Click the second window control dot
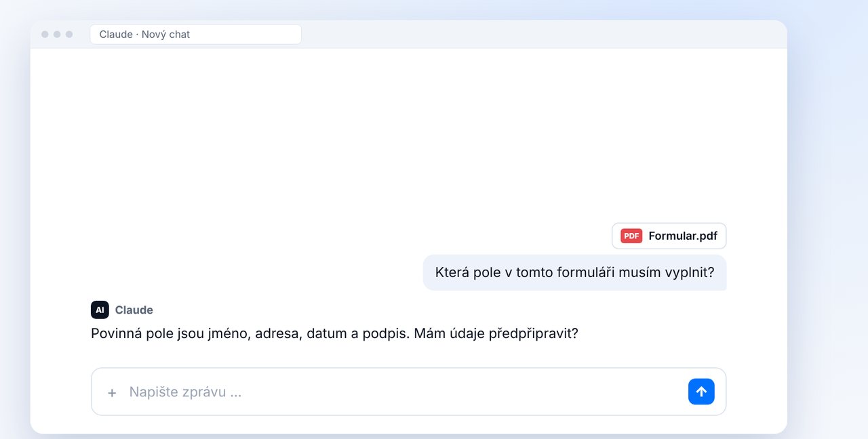 [57, 34]
